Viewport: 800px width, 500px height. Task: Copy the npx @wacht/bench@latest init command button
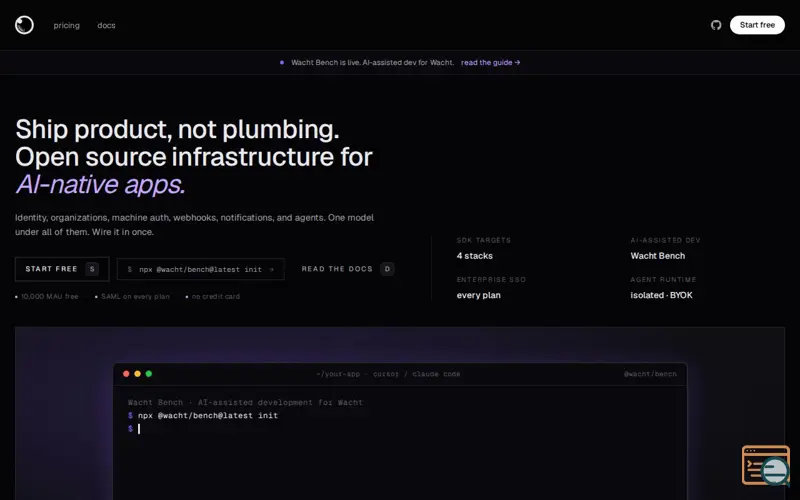coord(201,269)
